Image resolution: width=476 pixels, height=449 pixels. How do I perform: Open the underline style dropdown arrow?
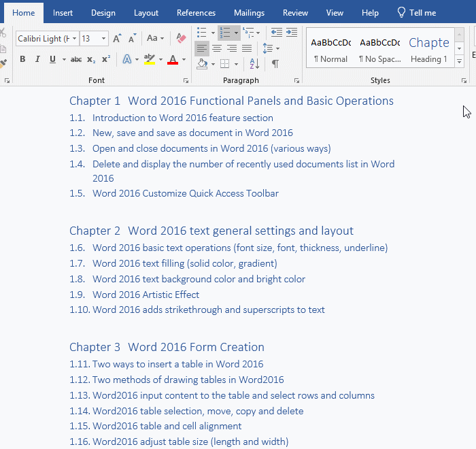64,59
